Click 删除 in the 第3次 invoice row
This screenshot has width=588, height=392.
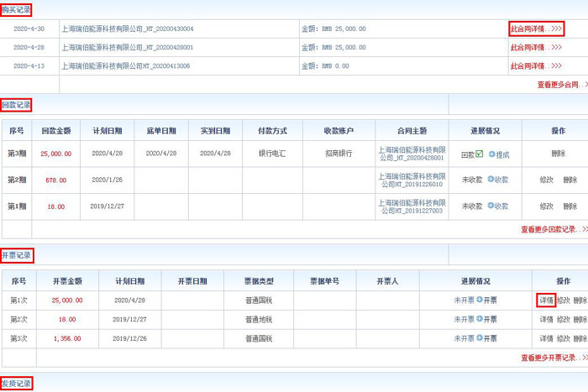click(x=580, y=338)
